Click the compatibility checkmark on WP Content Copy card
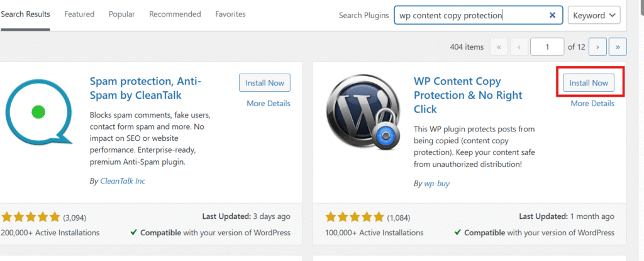This screenshot has width=644, height=261. pos(458,232)
